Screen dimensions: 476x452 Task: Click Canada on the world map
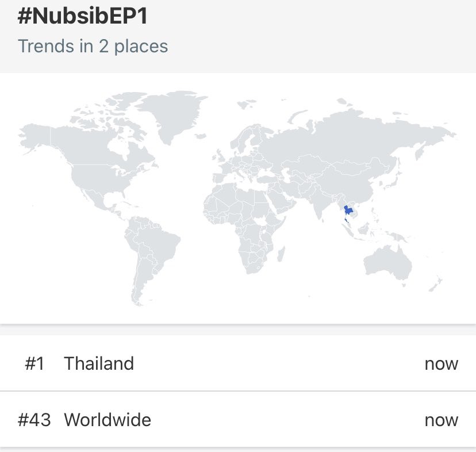pyautogui.click(x=91, y=146)
